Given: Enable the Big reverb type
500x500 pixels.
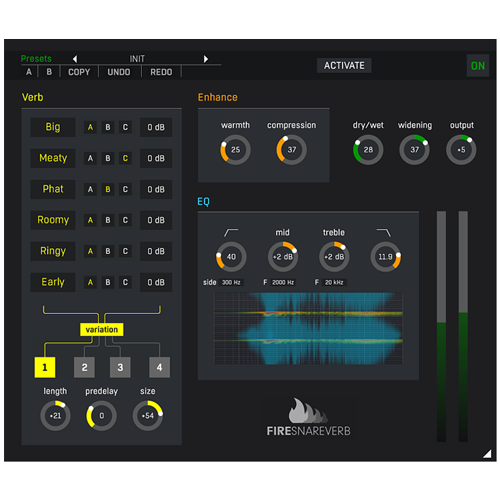Looking at the screenshot, I should 53,127.
